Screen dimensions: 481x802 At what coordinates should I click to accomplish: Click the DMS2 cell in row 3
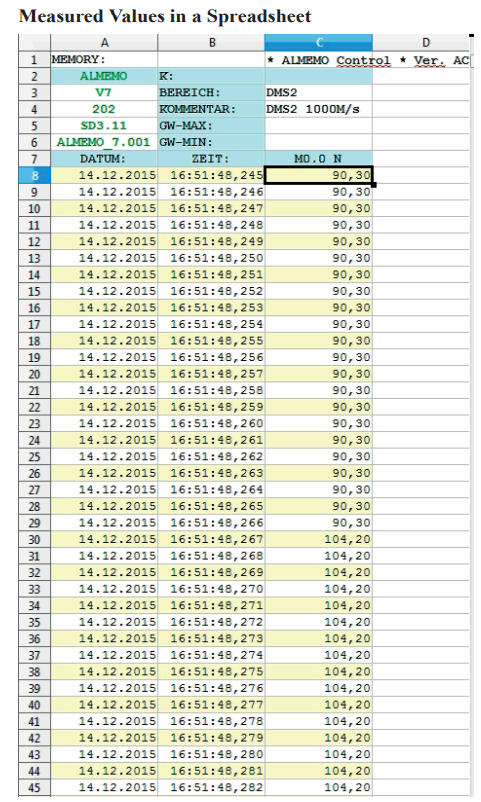click(319, 93)
